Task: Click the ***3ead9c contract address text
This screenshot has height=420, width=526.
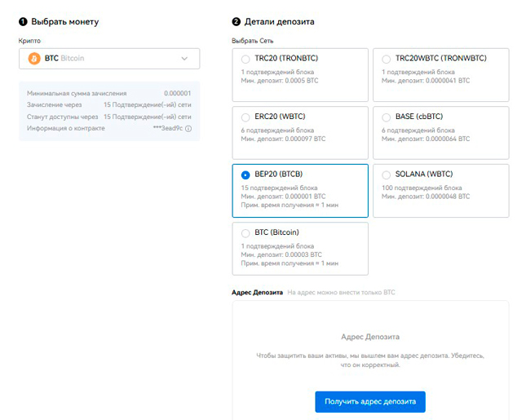Action: [x=168, y=128]
